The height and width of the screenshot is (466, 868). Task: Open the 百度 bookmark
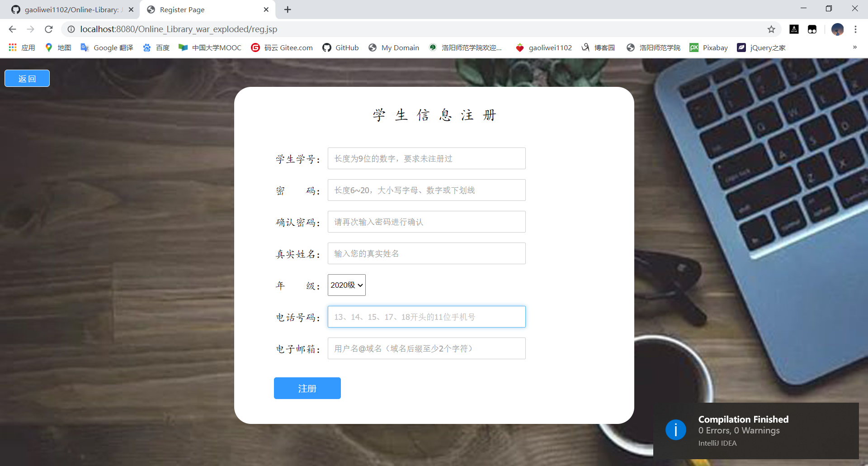pyautogui.click(x=156, y=48)
